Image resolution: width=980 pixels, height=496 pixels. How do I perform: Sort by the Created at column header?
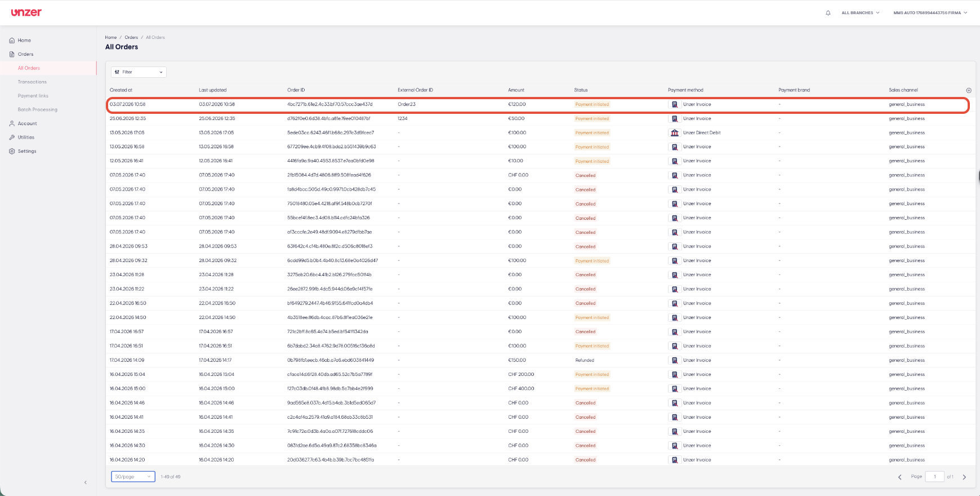pyautogui.click(x=121, y=90)
